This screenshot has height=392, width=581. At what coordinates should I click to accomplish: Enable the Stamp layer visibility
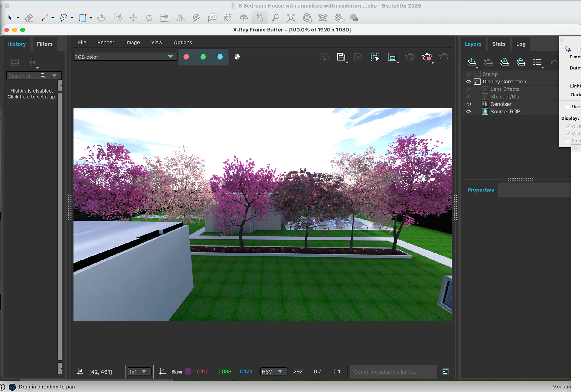point(468,74)
